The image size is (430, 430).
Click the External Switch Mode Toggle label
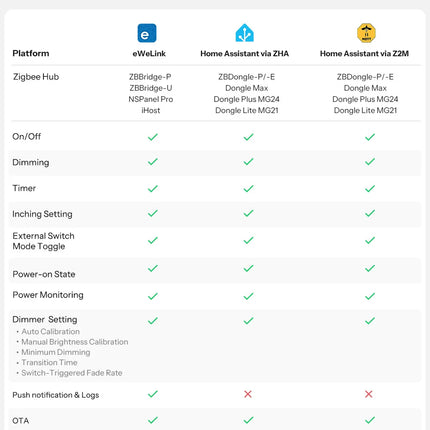[x=43, y=241]
